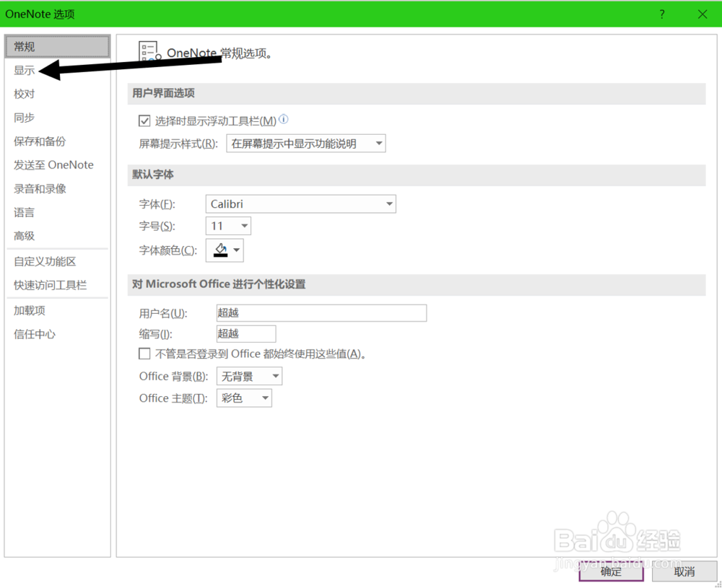Image resolution: width=722 pixels, height=588 pixels.
Task: Click into the 缩写 input field
Action: [x=246, y=333]
